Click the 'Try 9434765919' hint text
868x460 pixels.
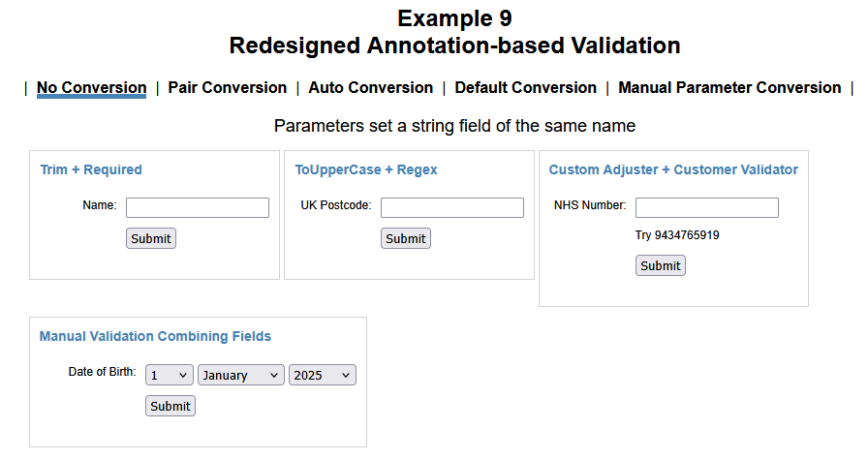tap(677, 235)
